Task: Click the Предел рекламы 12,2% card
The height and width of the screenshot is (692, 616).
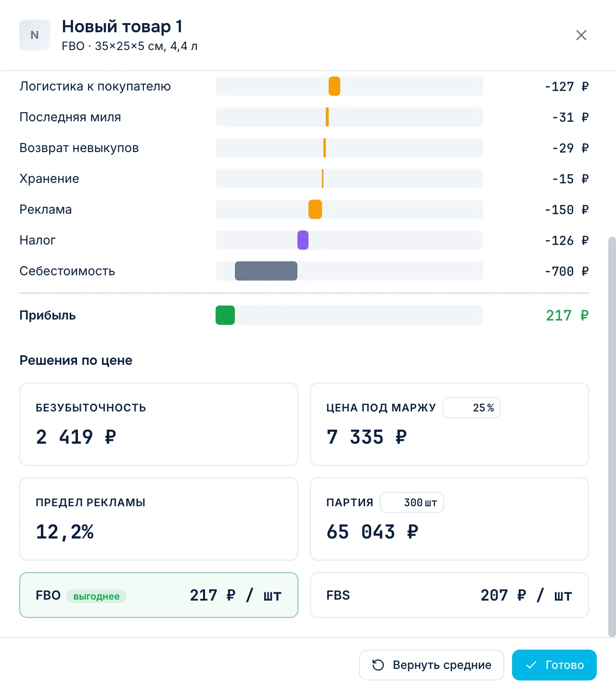Action: (x=159, y=519)
